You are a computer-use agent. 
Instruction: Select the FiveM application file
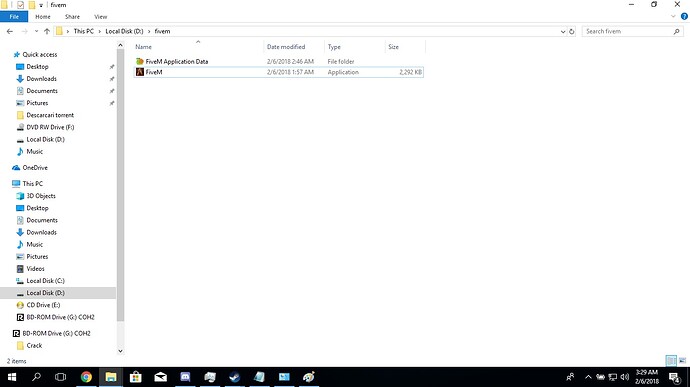(x=279, y=72)
